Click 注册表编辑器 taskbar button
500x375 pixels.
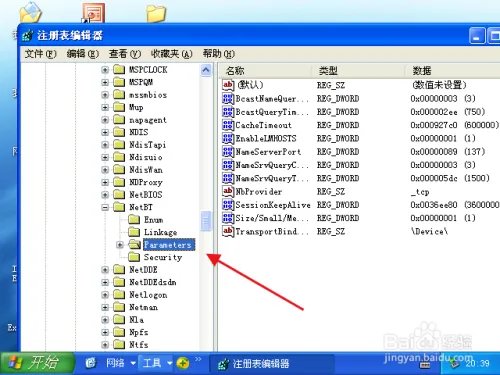point(272,363)
